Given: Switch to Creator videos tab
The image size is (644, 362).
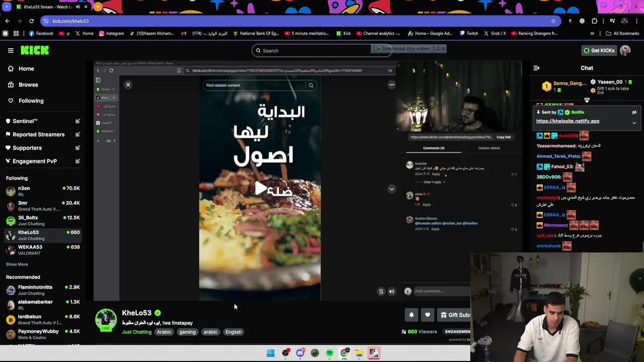Looking at the screenshot, I should coord(489,148).
